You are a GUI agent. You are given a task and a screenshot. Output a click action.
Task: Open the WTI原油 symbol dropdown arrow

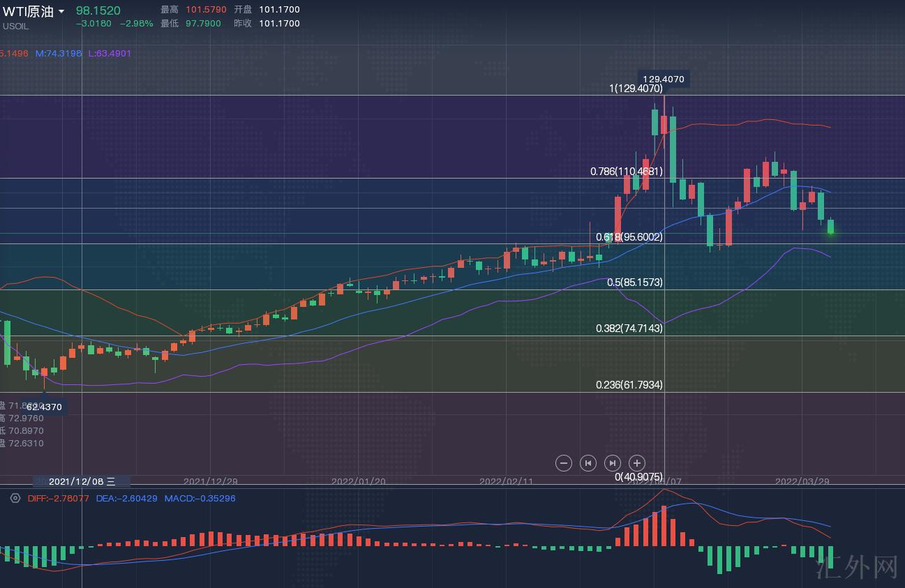pos(61,12)
